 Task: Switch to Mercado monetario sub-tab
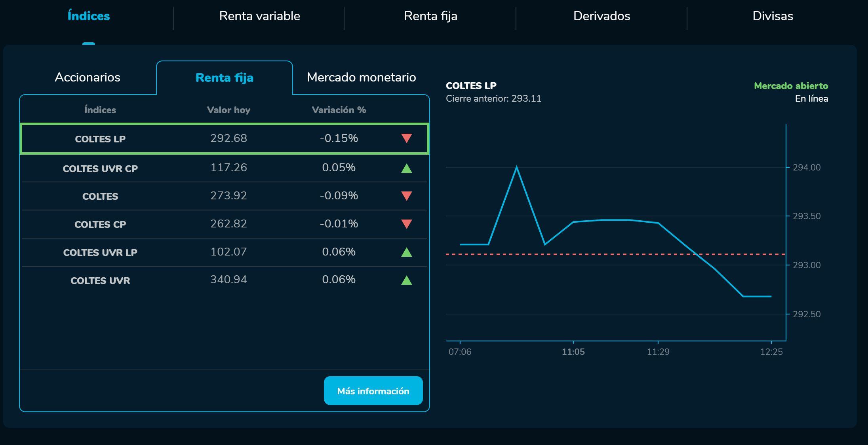coord(361,77)
